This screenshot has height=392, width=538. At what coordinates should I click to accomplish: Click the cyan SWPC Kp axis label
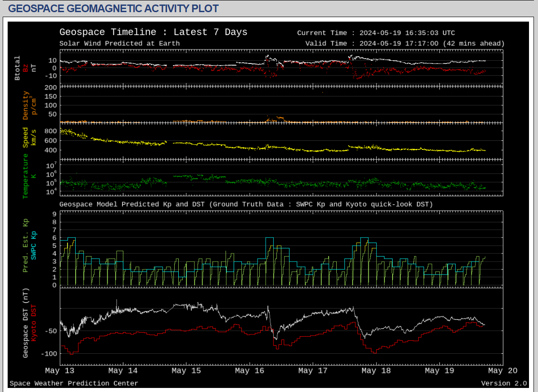tap(33, 245)
